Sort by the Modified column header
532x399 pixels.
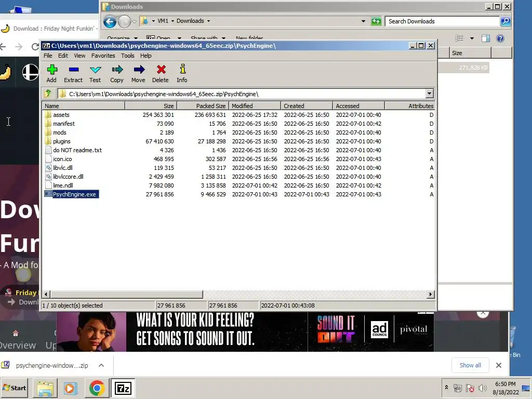pos(255,106)
